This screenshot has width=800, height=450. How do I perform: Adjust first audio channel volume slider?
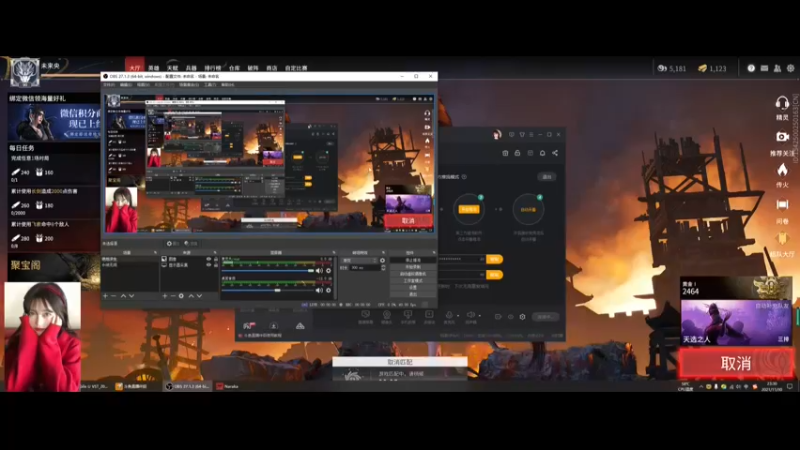click(x=268, y=271)
